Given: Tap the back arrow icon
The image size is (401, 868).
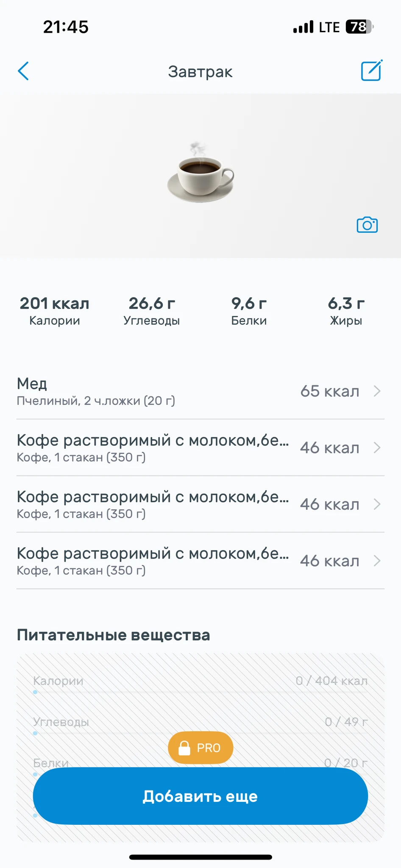Looking at the screenshot, I should tap(24, 71).
